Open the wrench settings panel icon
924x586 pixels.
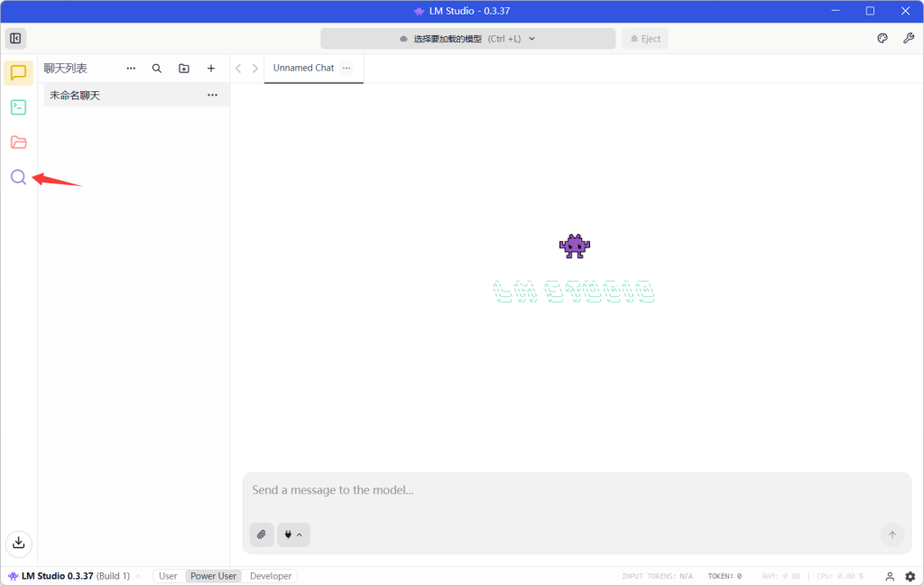pos(909,38)
